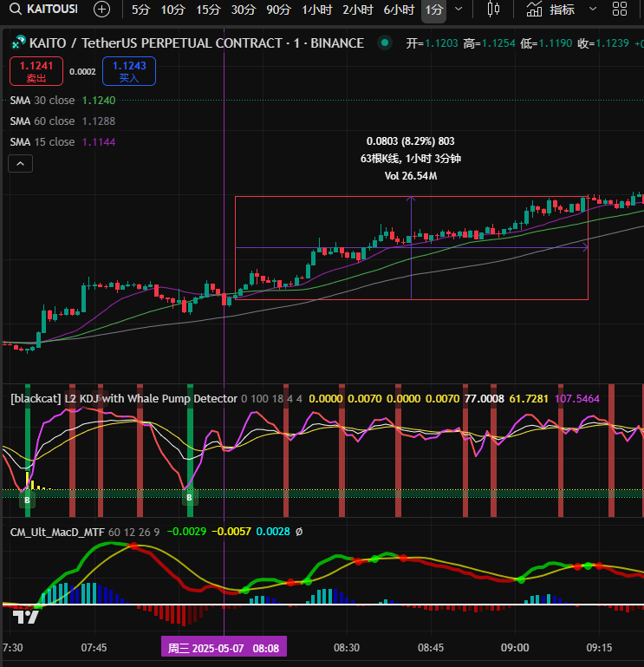The width and height of the screenshot is (644, 667).
Task: Switch to the 2小时 timeframe
Action: point(358,10)
